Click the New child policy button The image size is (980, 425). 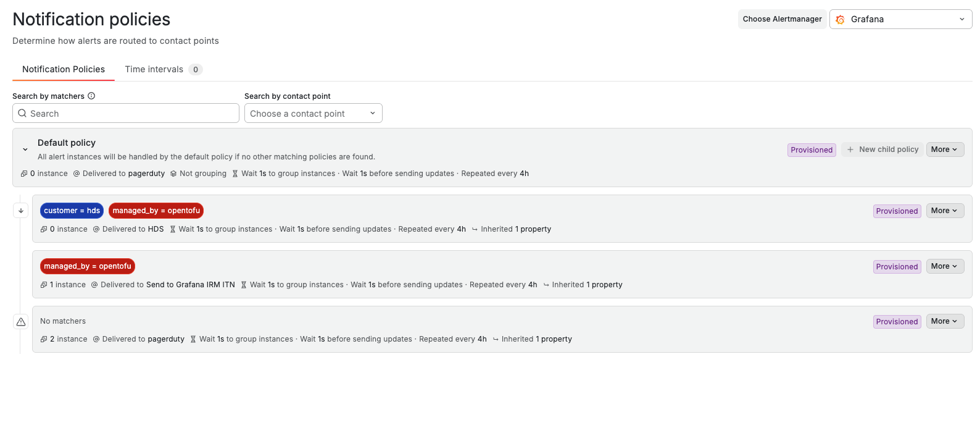[882, 149]
